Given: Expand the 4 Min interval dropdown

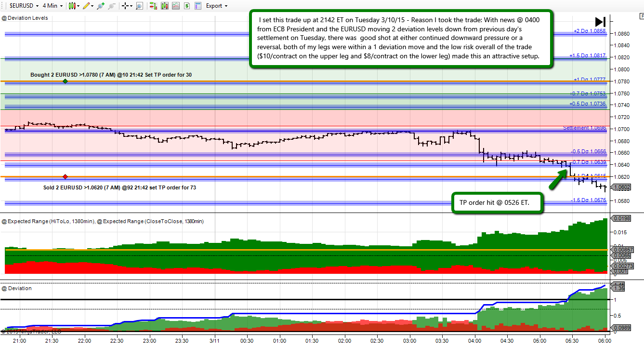Looking at the screenshot, I should click(52, 6).
